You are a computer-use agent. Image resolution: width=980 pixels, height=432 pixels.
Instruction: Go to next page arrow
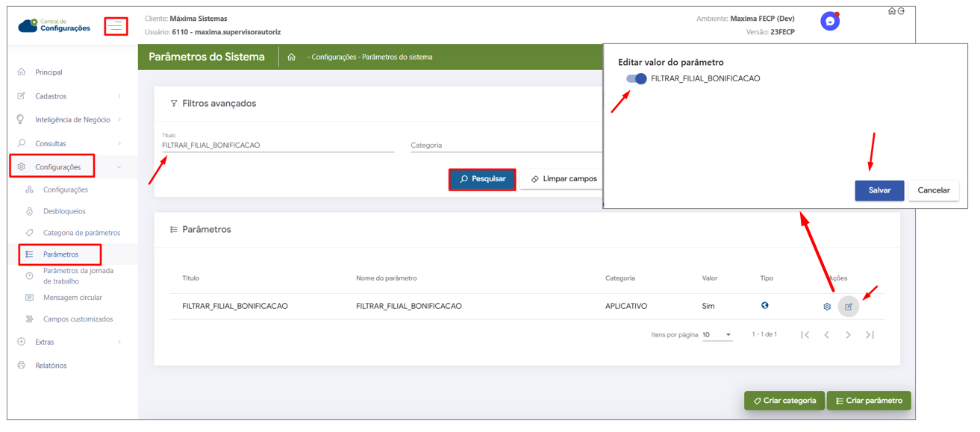848,335
